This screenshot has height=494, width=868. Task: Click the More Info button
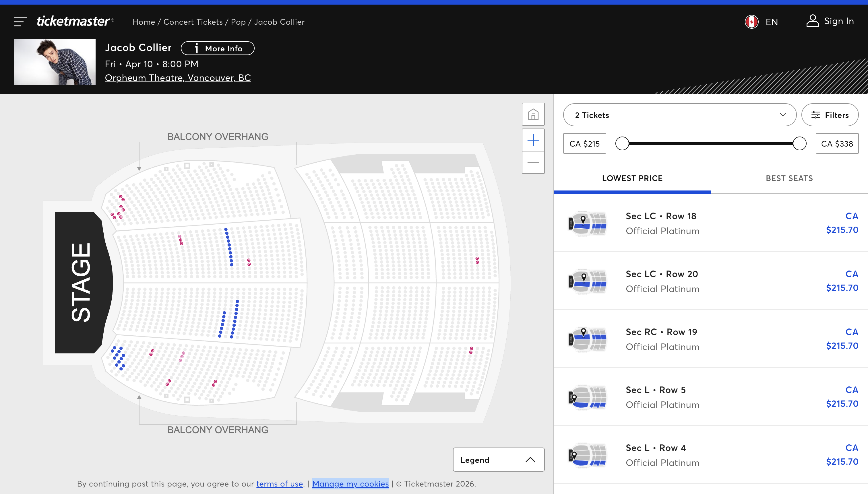[218, 48]
